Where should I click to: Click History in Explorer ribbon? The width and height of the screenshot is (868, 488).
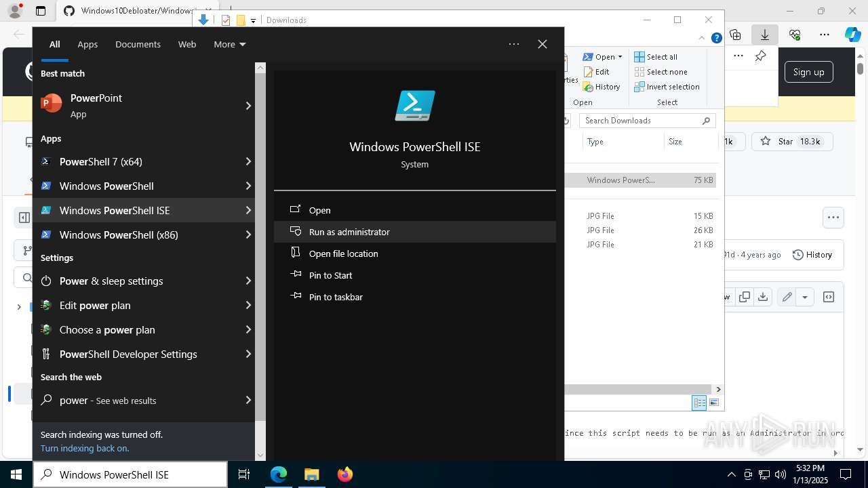(601, 87)
